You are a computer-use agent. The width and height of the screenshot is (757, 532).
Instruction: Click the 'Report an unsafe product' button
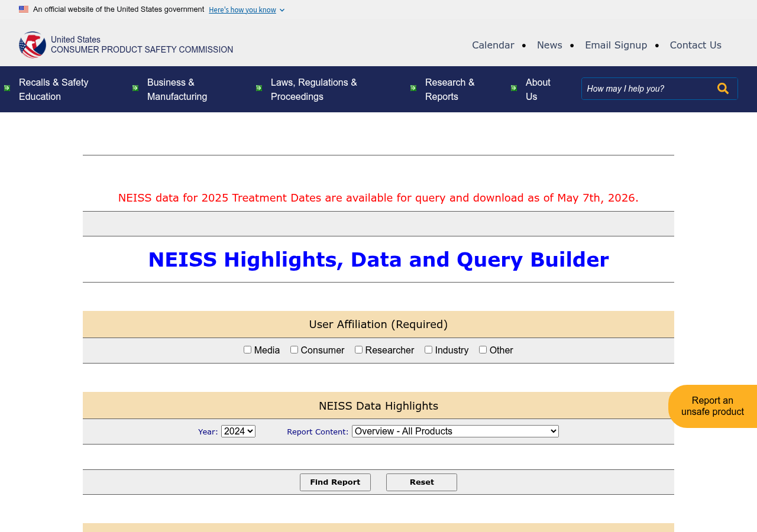tap(713, 406)
